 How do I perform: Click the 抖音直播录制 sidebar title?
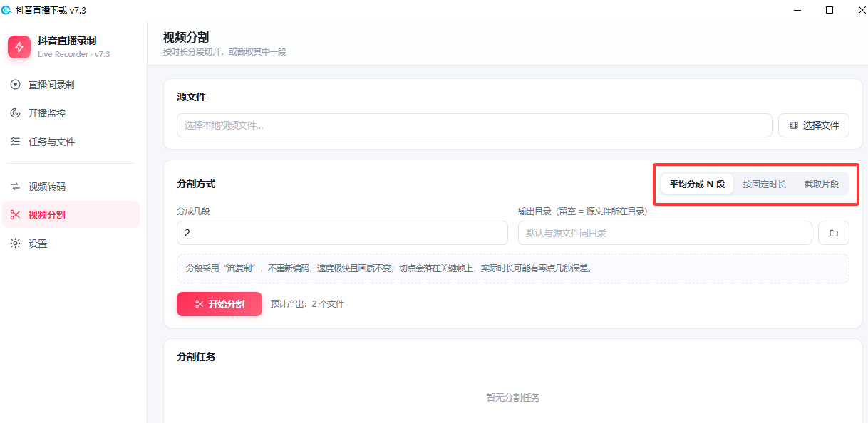[x=67, y=41]
